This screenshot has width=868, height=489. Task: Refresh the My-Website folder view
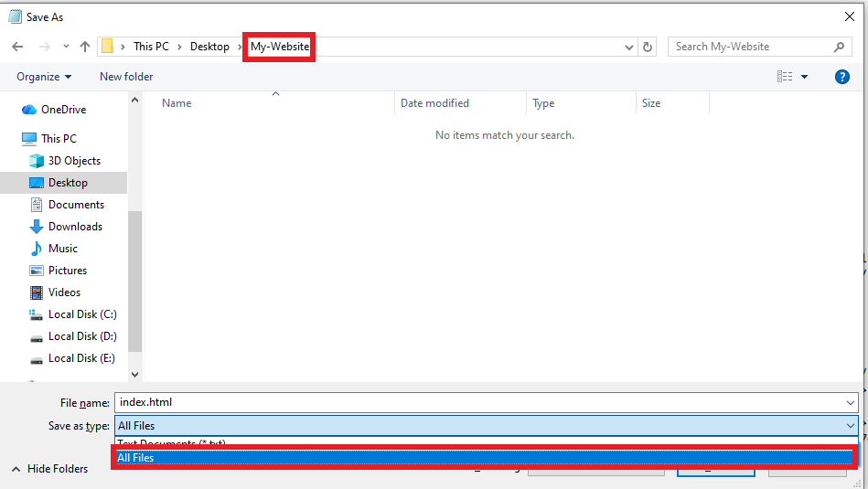tap(648, 47)
